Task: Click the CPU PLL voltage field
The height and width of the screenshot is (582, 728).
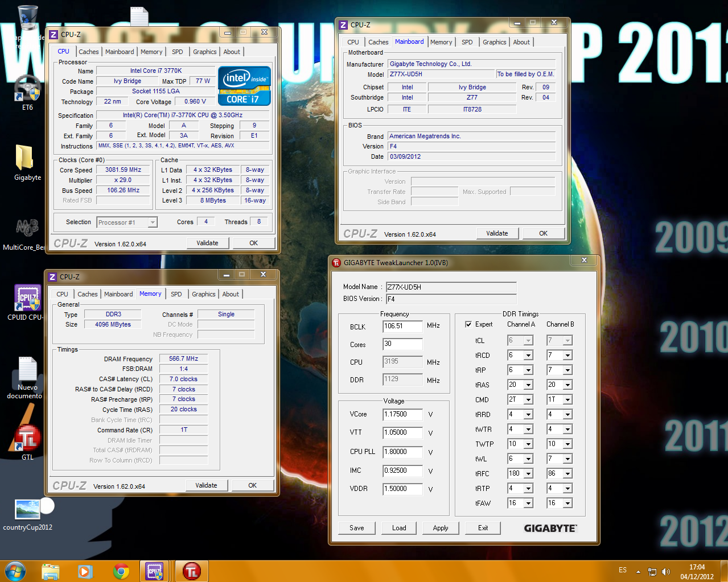Action: click(x=403, y=452)
